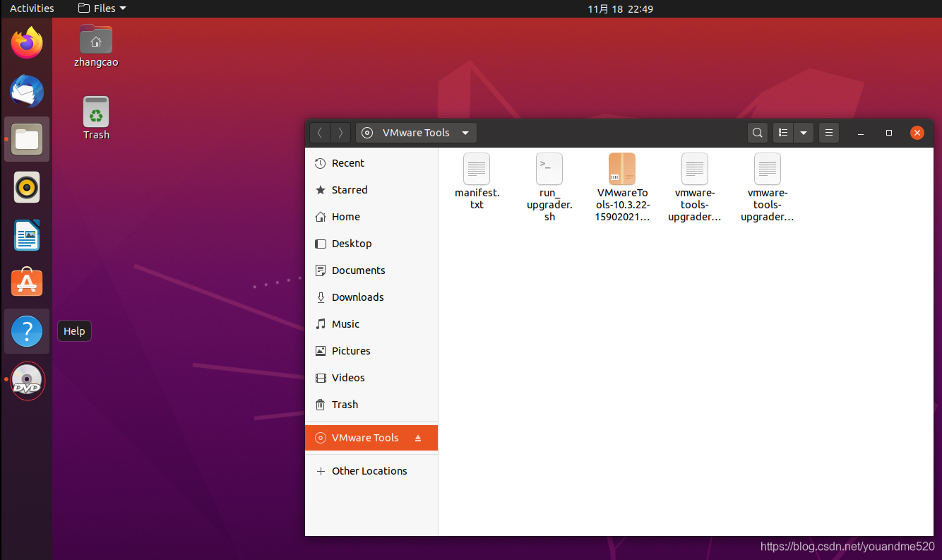Open Ubuntu Software from the dock

coord(27,283)
